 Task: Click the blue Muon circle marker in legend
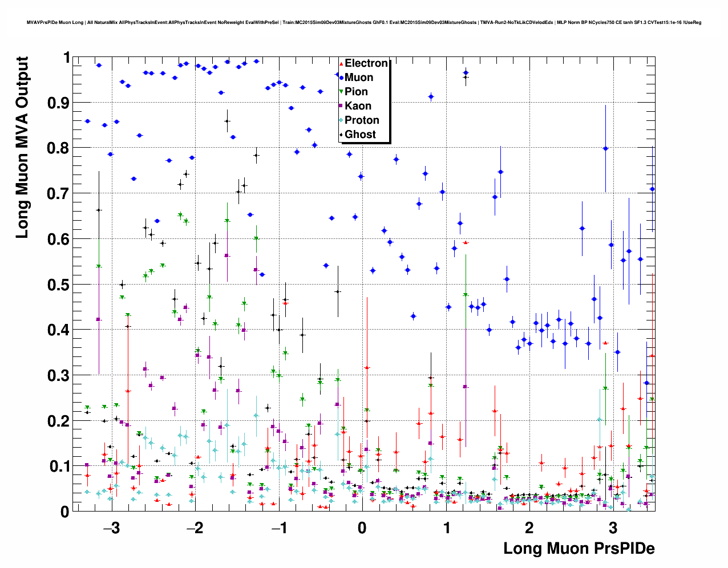pyautogui.click(x=341, y=78)
